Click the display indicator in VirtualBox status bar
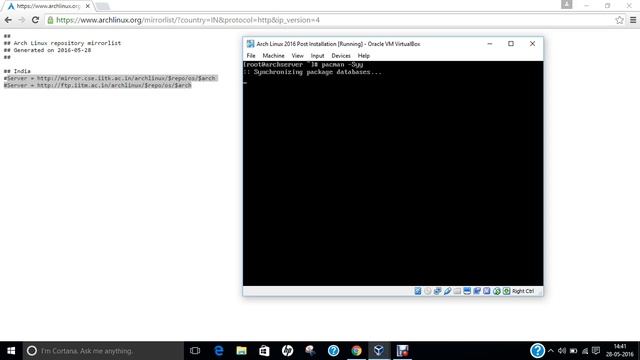Image resolution: width=640 pixels, height=360 pixels. pyautogui.click(x=467, y=291)
